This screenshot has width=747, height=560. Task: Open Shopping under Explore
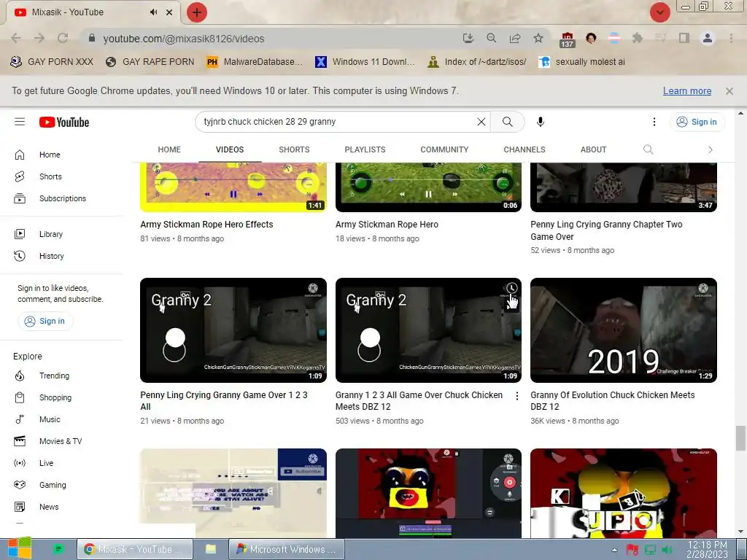55,397
